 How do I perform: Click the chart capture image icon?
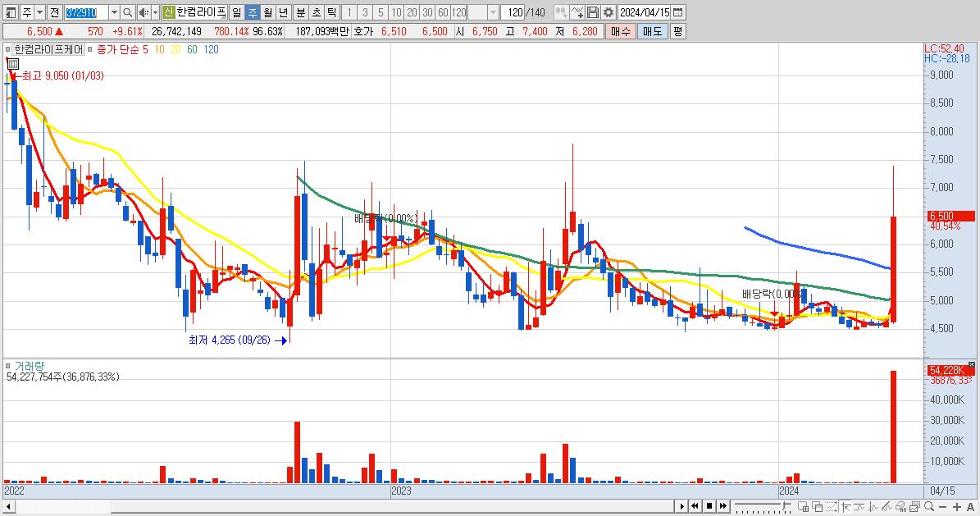(x=914, y=506)
